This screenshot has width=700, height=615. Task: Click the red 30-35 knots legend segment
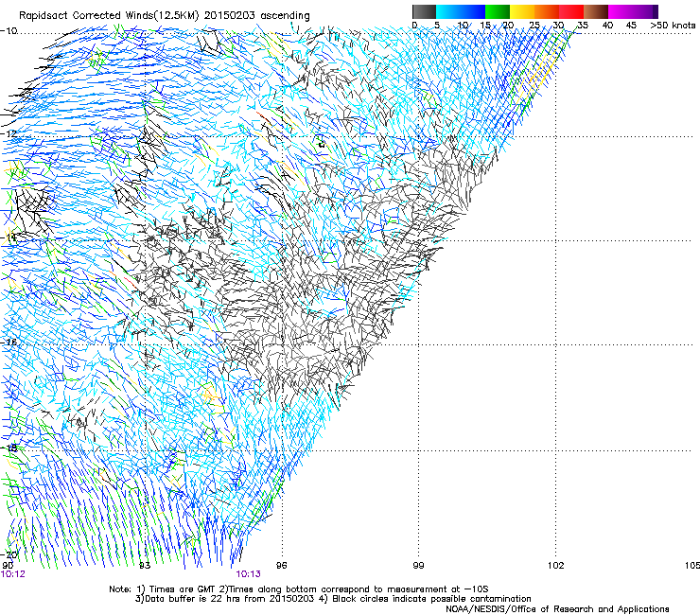571,11
